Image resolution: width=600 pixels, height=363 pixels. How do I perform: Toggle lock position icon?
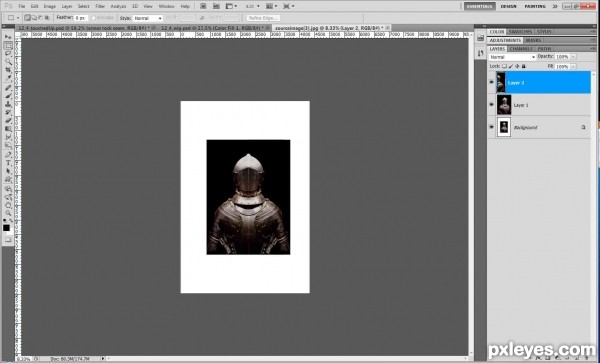pos(517,66)
